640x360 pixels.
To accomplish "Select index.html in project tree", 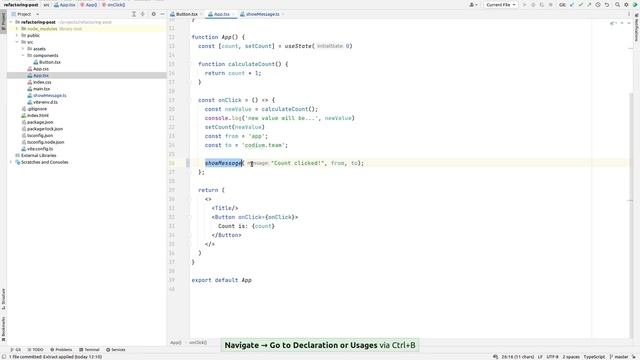I will [35, 116].
